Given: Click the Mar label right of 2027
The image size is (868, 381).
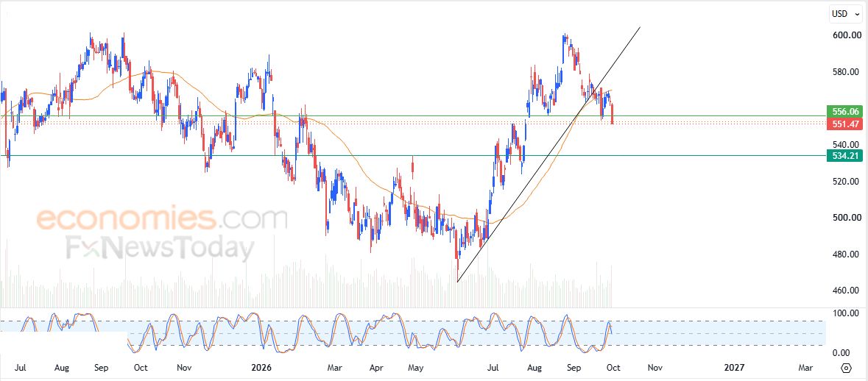Looking at the screenshot, I should click(805, 367).
